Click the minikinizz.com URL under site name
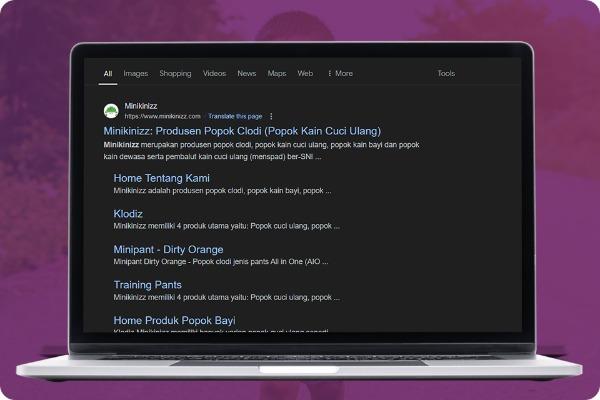The width and height of the screenshot is (600, 400). tap(163, 116)
